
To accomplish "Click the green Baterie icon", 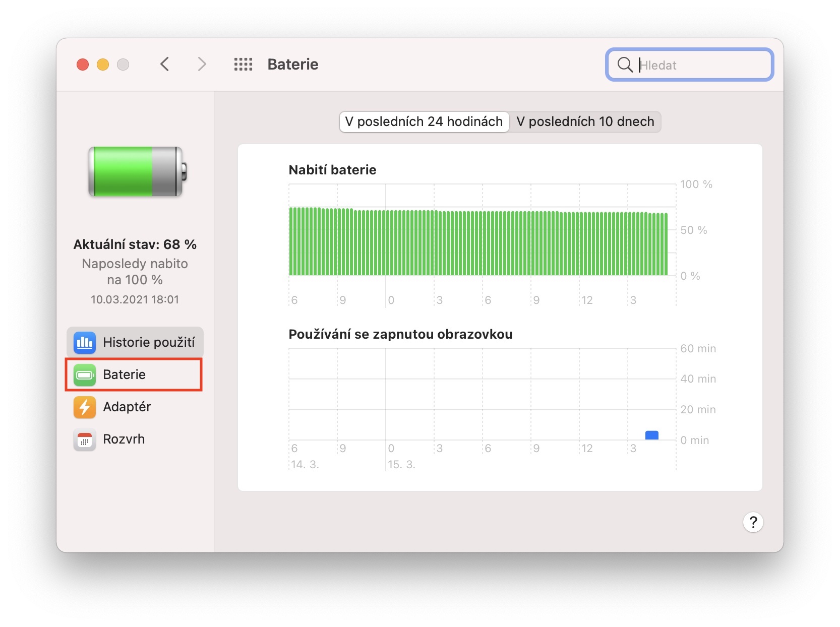I will pyautogui.click(x=85, y=374).
